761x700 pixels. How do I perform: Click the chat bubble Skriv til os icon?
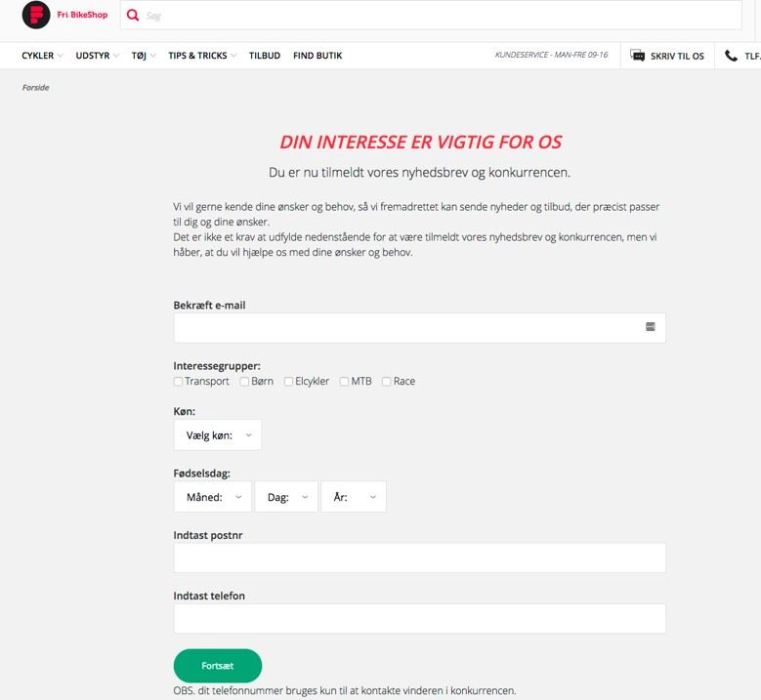coord(637,56)
